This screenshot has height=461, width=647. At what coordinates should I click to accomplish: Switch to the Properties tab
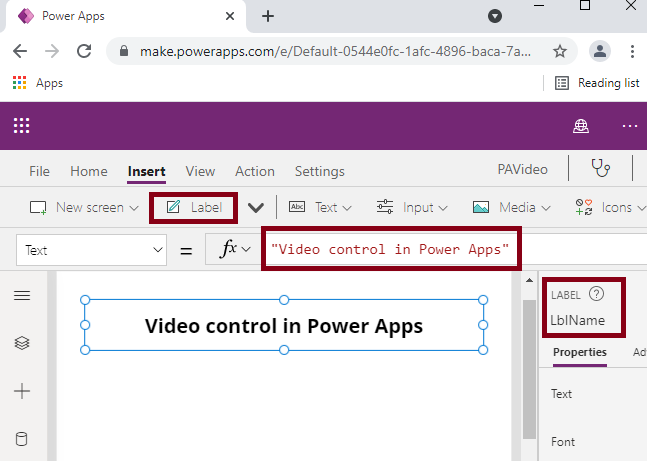pyautogui.click(x=580, y=352)
